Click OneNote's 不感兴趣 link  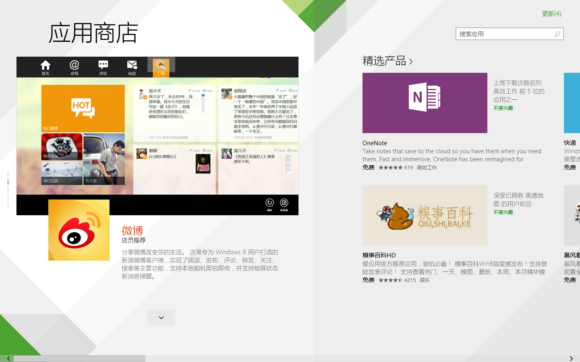(x=503, y=108)
